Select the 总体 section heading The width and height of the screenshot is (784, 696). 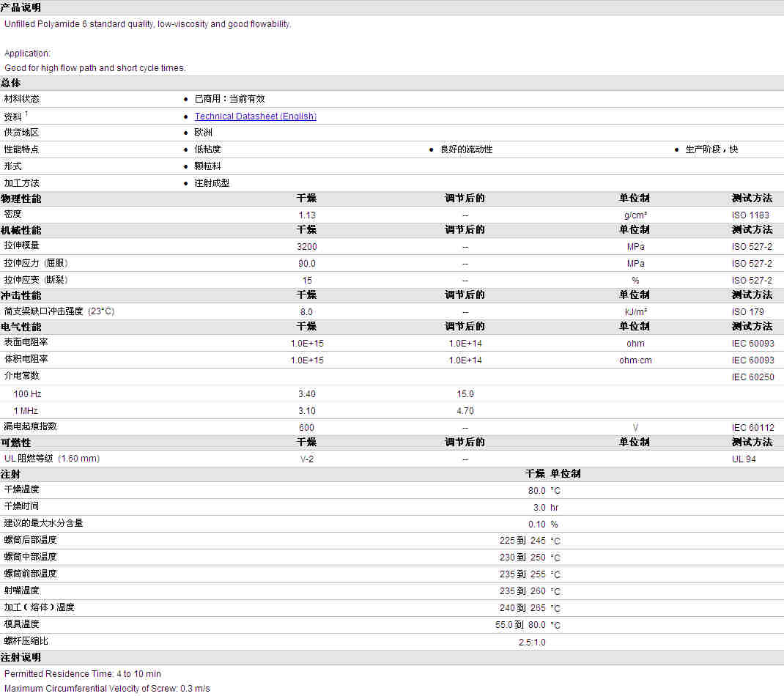[x=11, y=83]
